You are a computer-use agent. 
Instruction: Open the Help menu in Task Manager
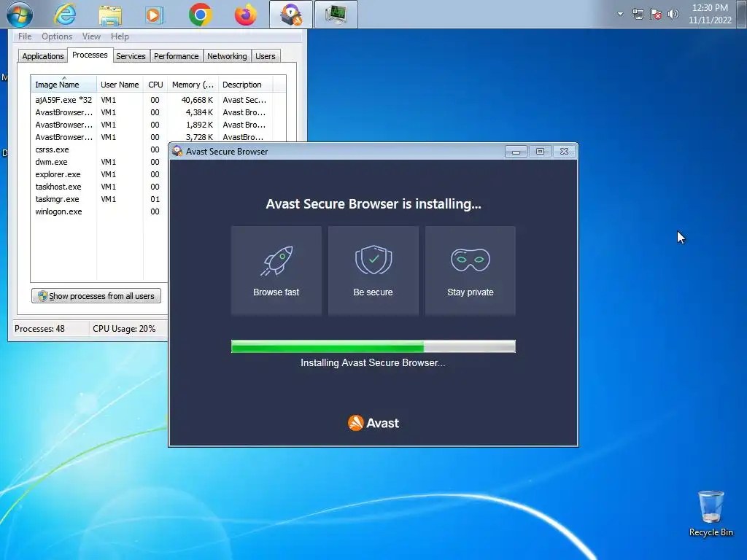pyautogui.click(x=120, y=36)
